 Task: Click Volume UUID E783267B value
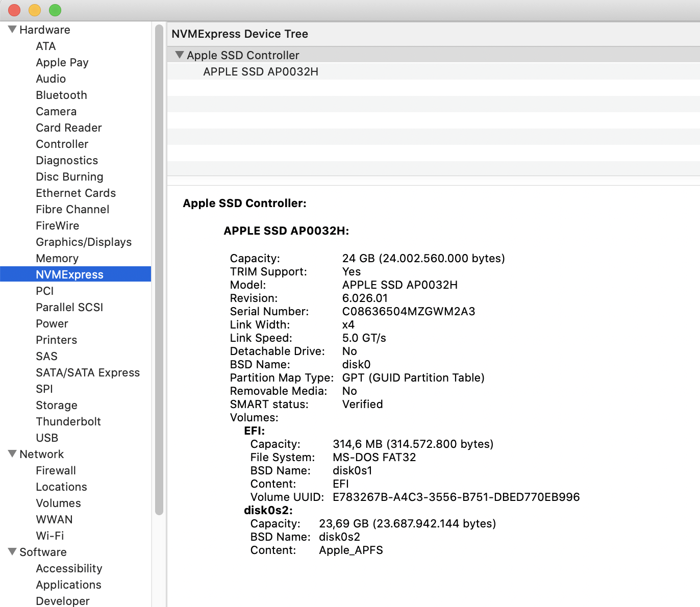click(x=456, y=497)
